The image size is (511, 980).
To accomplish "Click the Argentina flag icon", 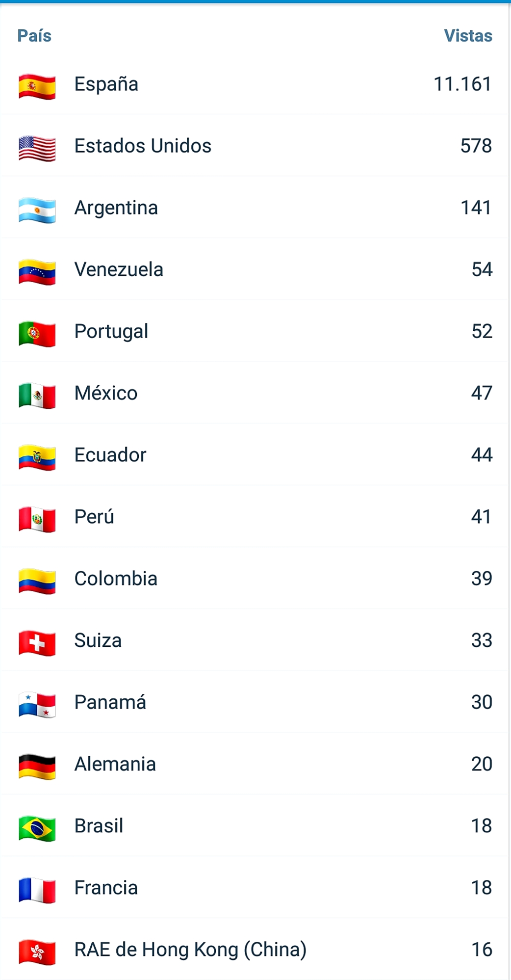I will [x=37, y=210].
